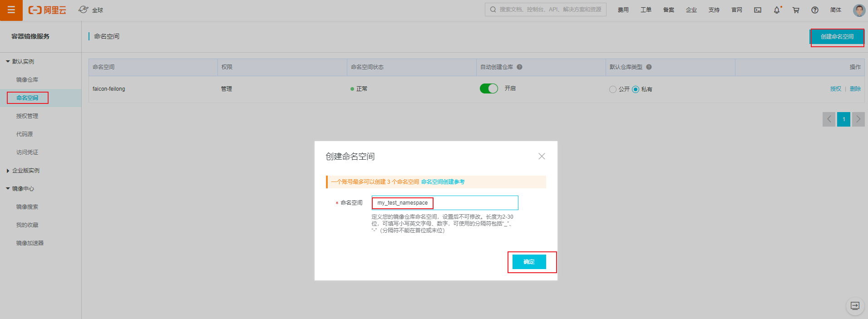Click the namespace name input field
868x319 pixels.
(445, 203)
